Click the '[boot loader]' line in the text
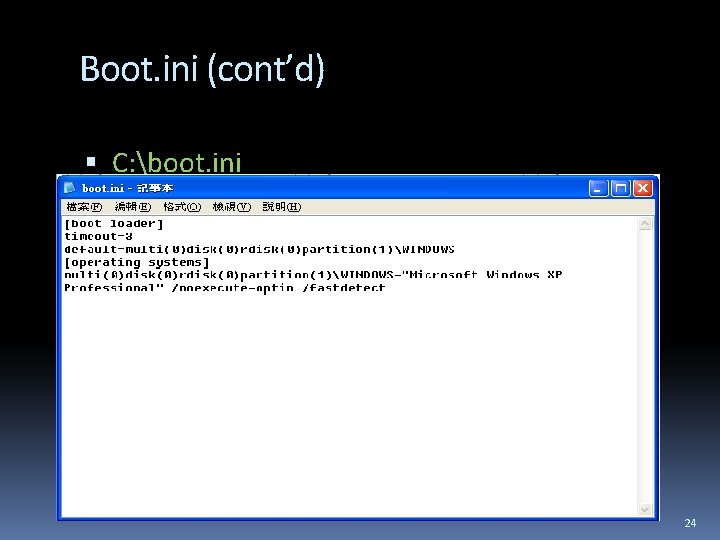This screenshot has width=720, height=540. point(114,224)
